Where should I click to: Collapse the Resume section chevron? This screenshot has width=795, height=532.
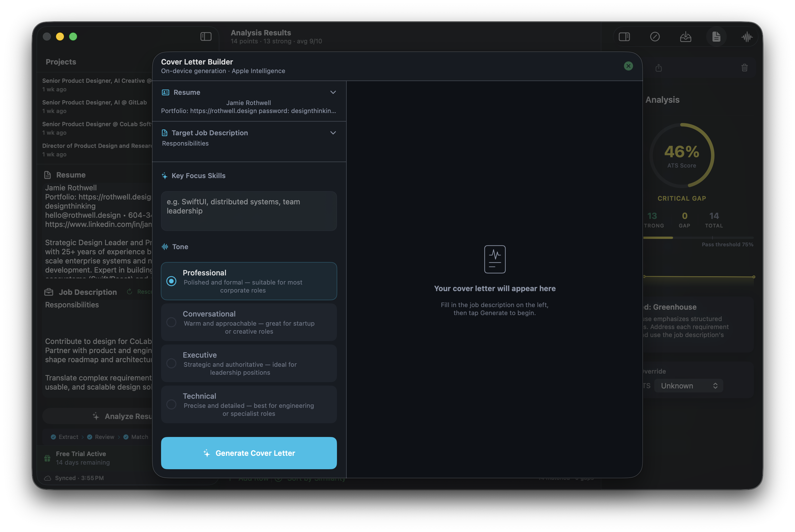point(333,92)
